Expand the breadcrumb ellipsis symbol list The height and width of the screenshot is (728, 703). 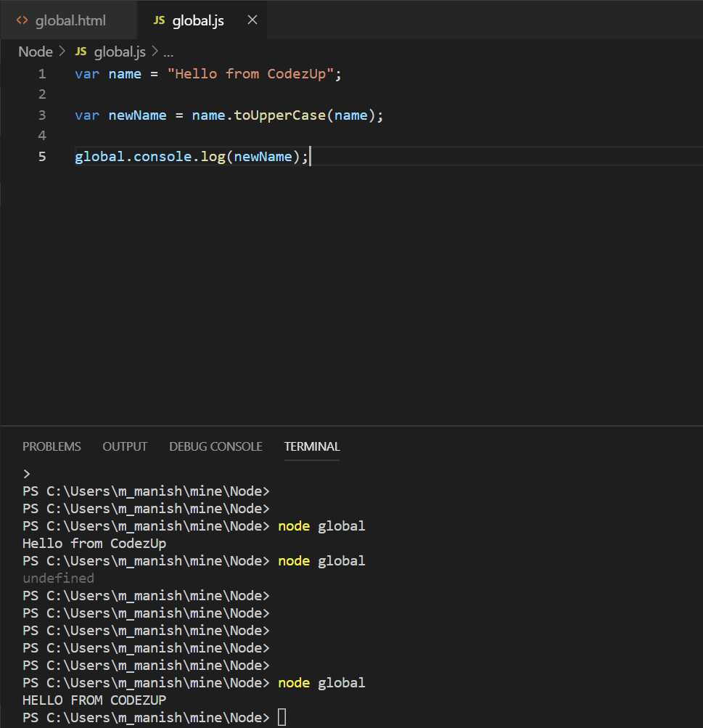[x=168, y=52]
